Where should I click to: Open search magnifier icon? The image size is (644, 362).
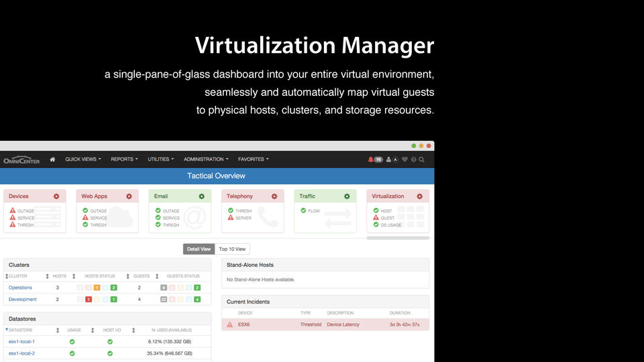(421, 160)
